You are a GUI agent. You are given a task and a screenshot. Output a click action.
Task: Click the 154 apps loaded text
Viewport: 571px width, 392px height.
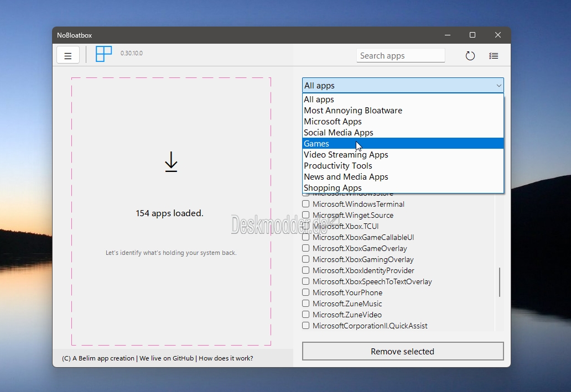click(170, 213)
